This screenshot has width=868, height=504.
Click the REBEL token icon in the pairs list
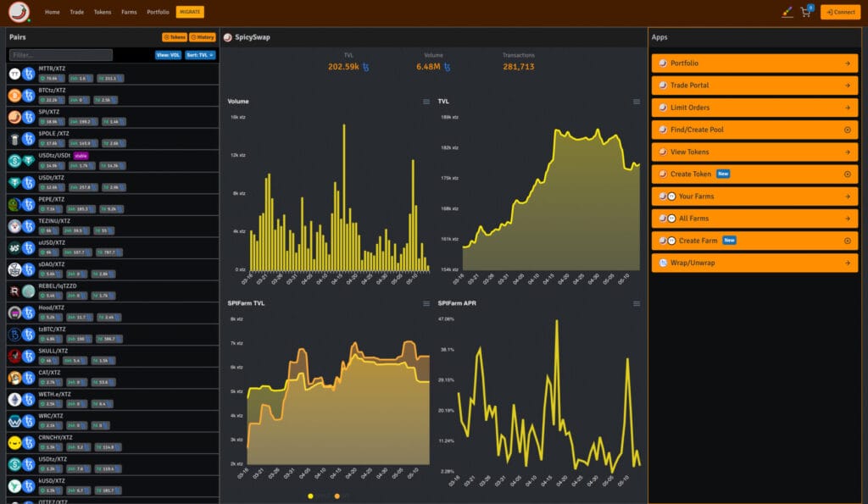pyautogui.click(x=14, y=291)
